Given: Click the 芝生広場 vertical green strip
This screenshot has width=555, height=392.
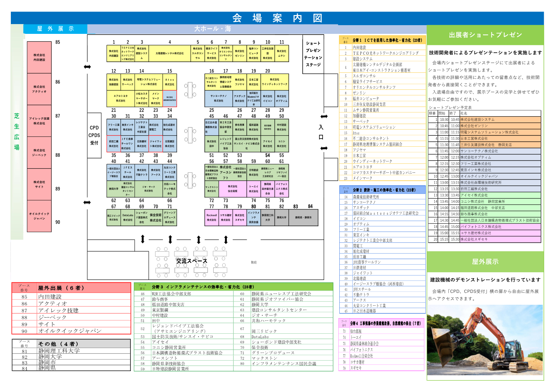Looking at the screenshot, I should pos(17,132).
